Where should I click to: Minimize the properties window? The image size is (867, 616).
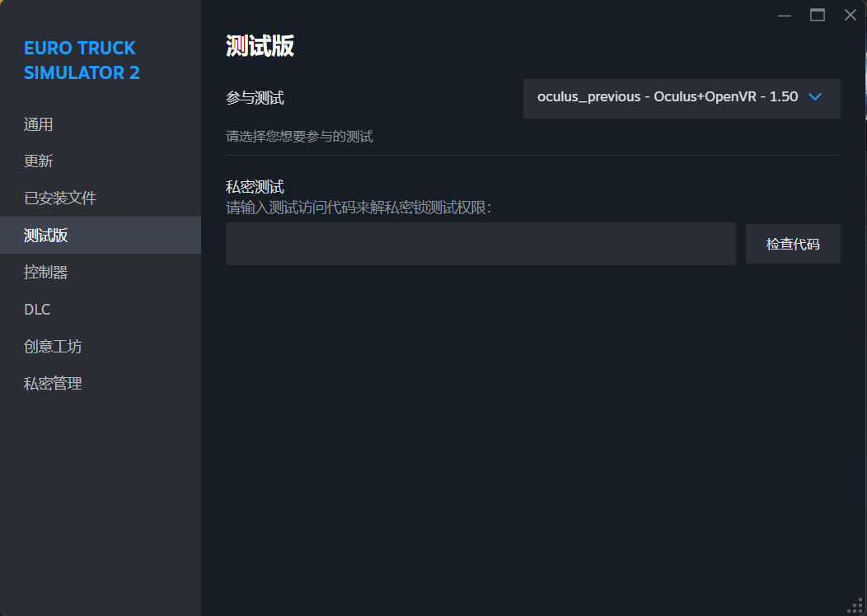click(784, 16)
